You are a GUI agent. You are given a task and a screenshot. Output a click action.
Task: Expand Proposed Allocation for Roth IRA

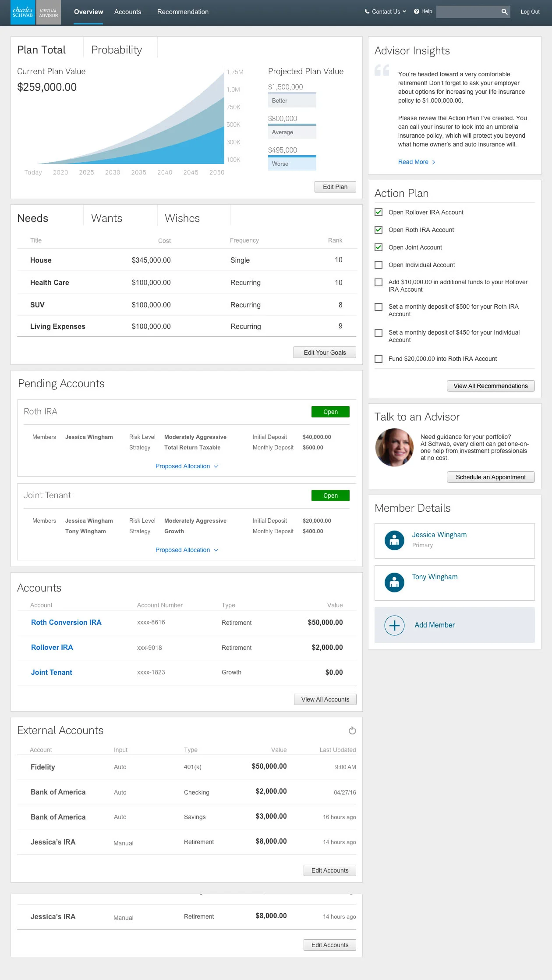point(187,466)
